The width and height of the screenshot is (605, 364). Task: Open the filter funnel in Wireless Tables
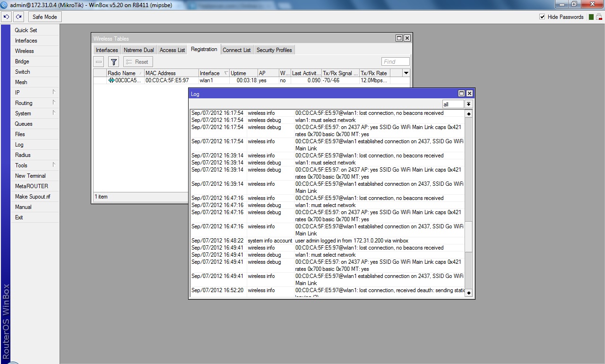113,62
